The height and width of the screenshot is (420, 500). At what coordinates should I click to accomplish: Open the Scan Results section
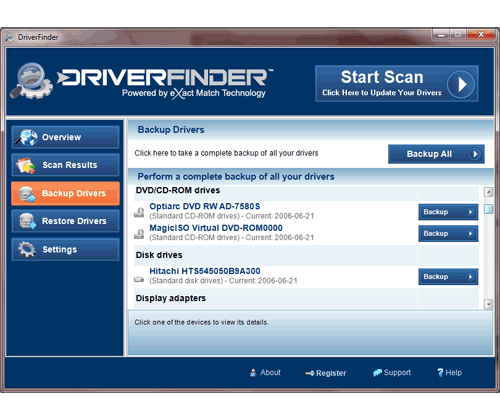tap(65, 165)
